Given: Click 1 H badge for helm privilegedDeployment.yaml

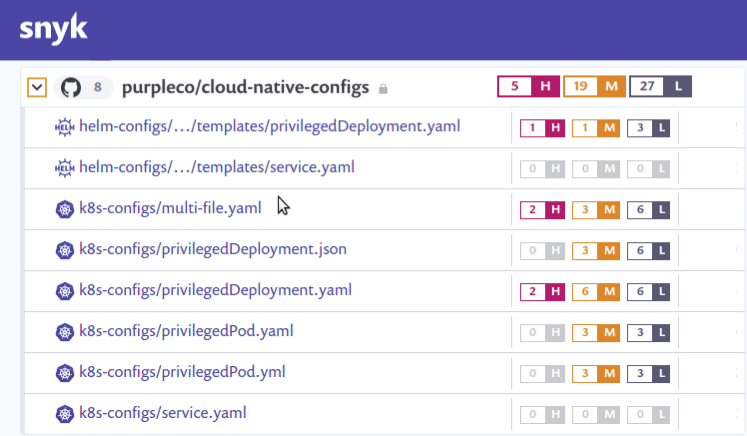Looking at the screenshot, I should pos(542,128).
